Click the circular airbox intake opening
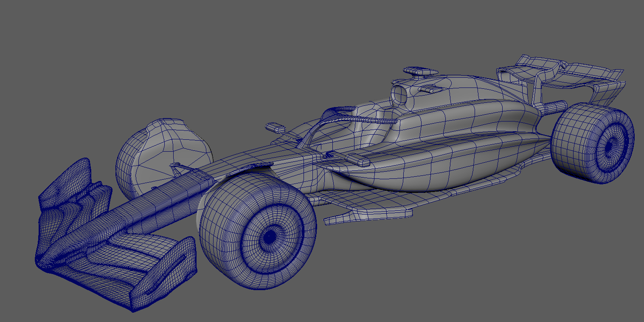 point(400,94)
